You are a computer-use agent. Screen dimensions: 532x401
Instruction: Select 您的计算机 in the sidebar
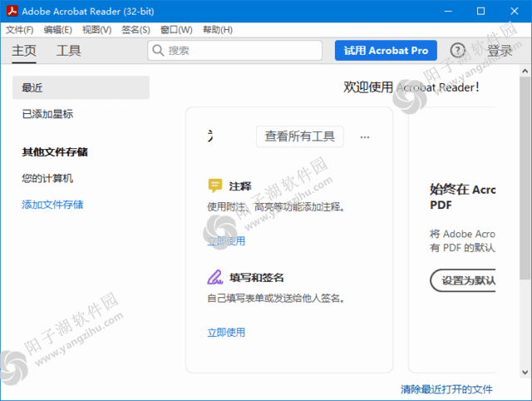coord(47,178)
